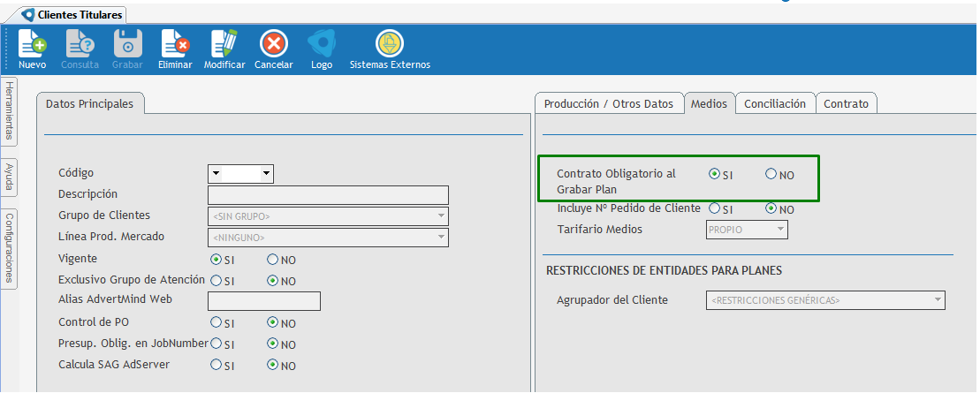Viewport: 980px width, 393px height.
Task: Click the RESTRICCIONES DE ENTIDADES PARA PLANES heading
Action: coord(665,270)
